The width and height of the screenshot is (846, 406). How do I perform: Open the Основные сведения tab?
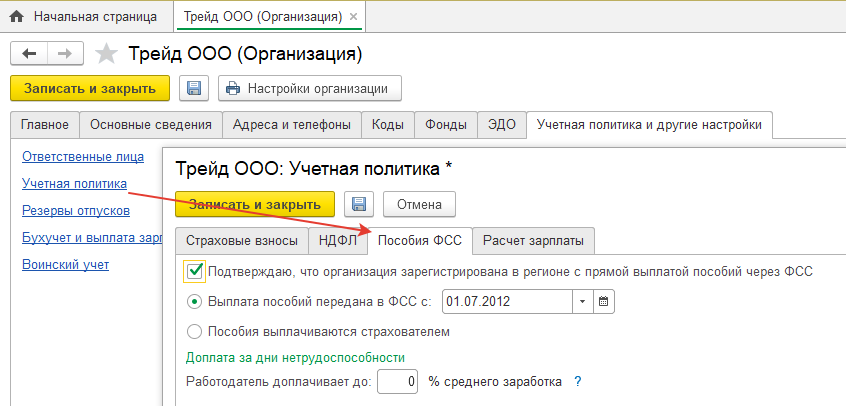(150, 125)
